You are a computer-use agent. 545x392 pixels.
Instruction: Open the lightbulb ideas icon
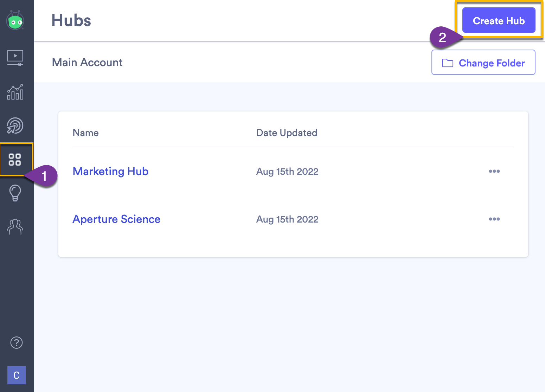(x=15, y=193)
